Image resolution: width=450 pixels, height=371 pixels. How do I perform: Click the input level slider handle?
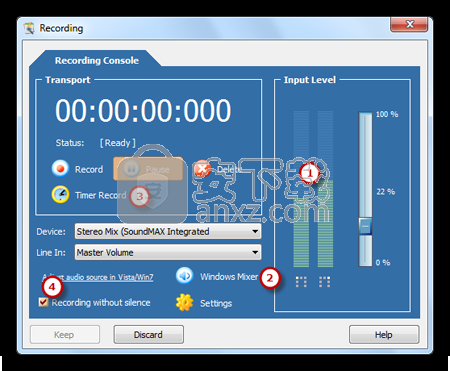click(365, 226)
